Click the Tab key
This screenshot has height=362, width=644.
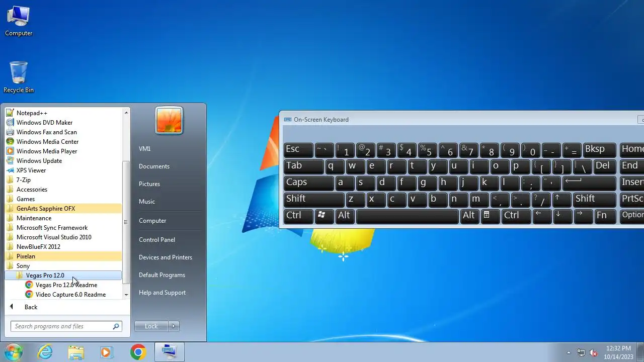(x=303, y=166)
